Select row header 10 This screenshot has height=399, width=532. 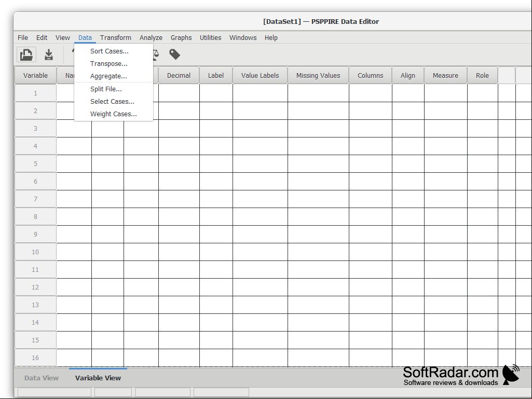36,252
